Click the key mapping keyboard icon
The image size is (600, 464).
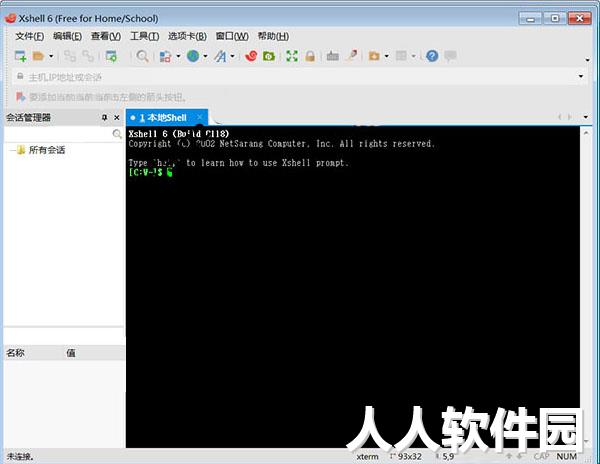333,56
